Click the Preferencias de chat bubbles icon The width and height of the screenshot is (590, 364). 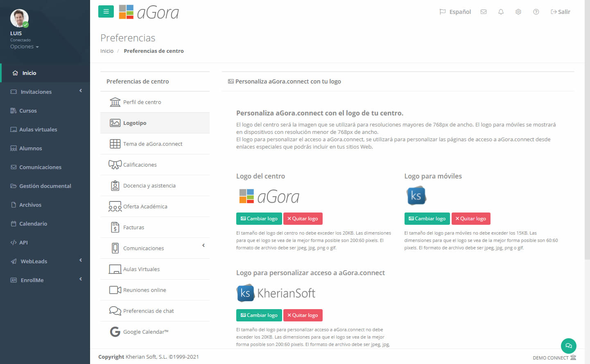115,311
